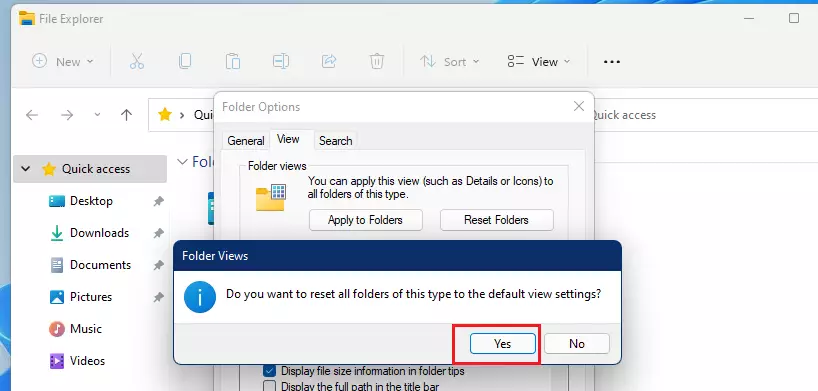Screen dimensions: 818x391
Task: Click the Paste clipboard icon
Action: click(233, 62)
